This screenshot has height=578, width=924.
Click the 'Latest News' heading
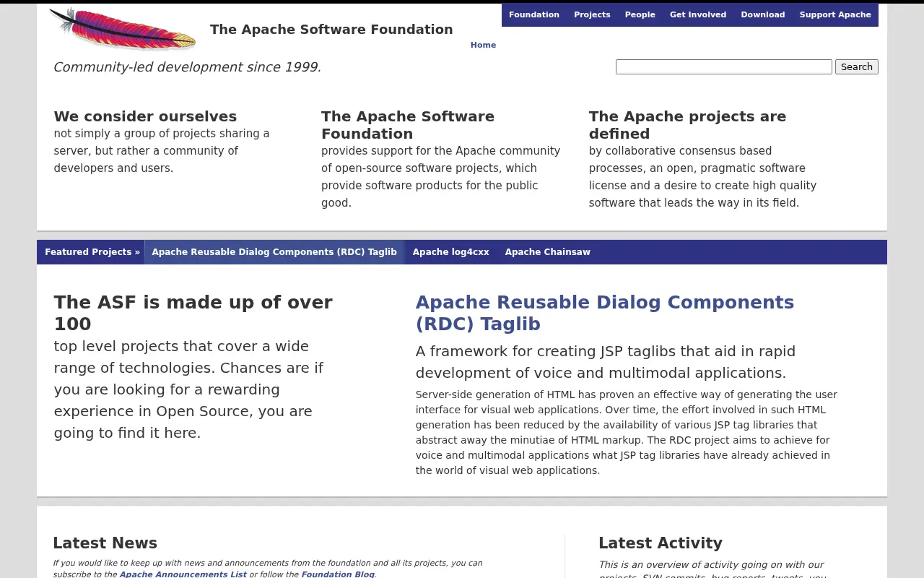pos(105,543)
